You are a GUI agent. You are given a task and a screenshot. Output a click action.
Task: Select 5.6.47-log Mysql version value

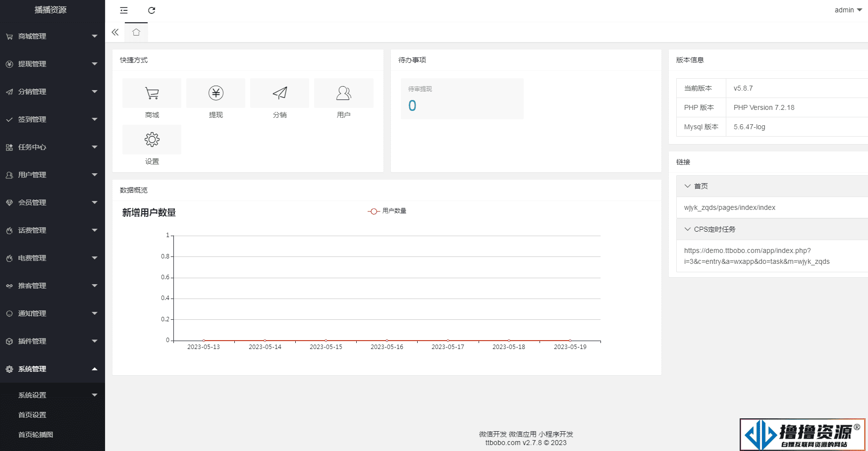point(750,127)
